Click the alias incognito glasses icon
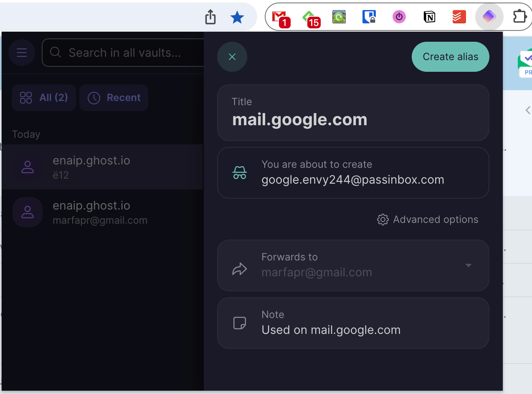The image size is (532, 394). 240,172
